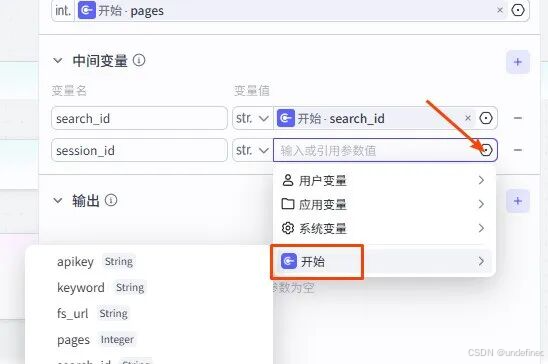Open variable picker for search_id row

pos(486,118)
